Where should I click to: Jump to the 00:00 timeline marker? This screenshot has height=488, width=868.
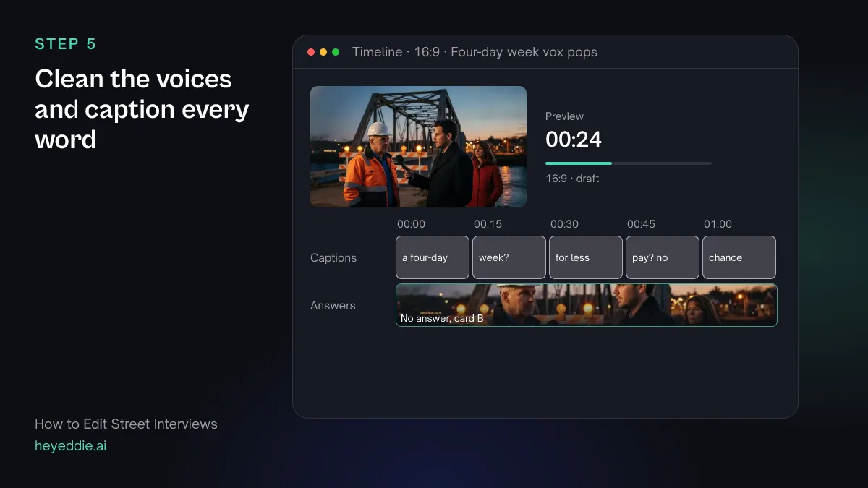click(411, 224)
